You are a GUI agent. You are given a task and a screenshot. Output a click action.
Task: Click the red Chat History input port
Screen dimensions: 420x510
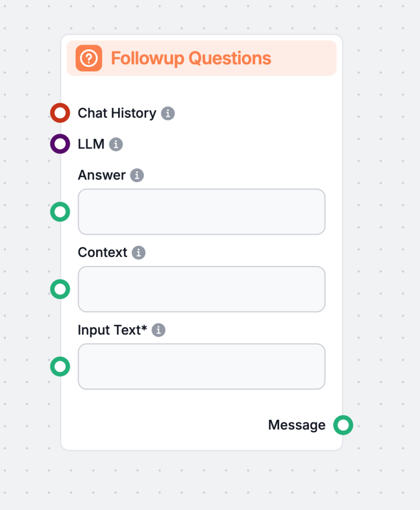tap(60, 113)
